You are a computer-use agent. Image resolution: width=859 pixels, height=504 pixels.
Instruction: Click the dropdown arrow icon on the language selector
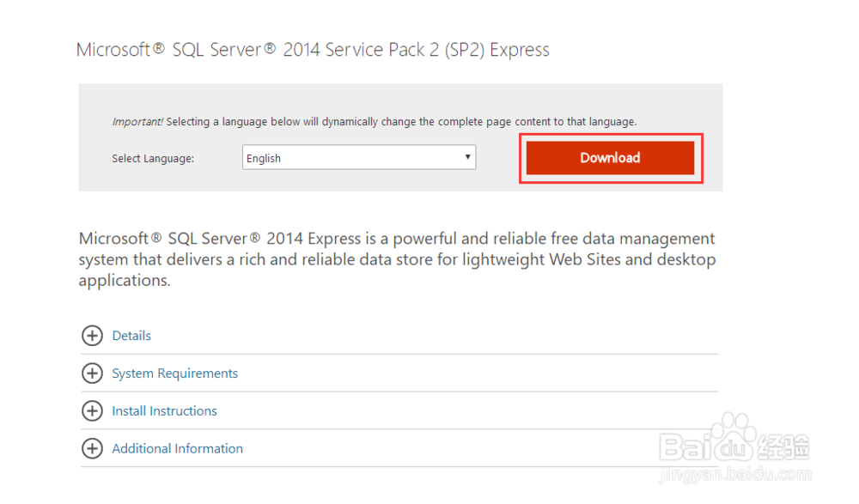click(466, 157)
